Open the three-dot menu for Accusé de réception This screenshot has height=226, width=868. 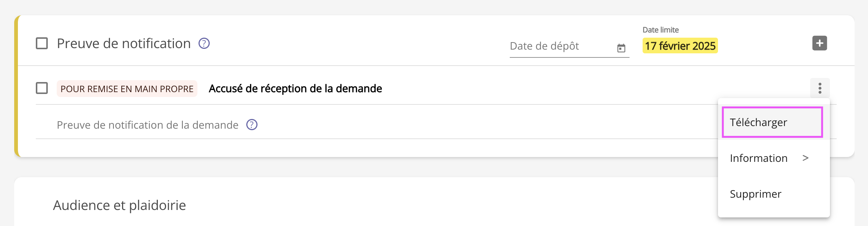[820, 88]
